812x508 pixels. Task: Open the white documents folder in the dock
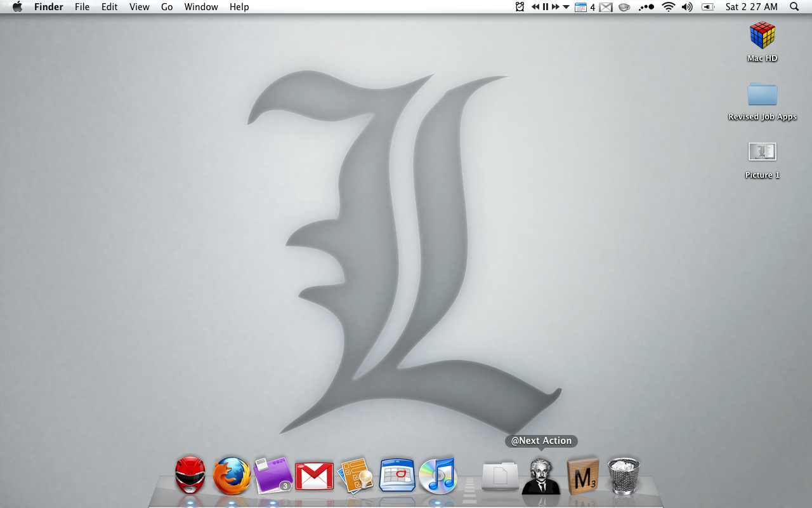(500, 476)
